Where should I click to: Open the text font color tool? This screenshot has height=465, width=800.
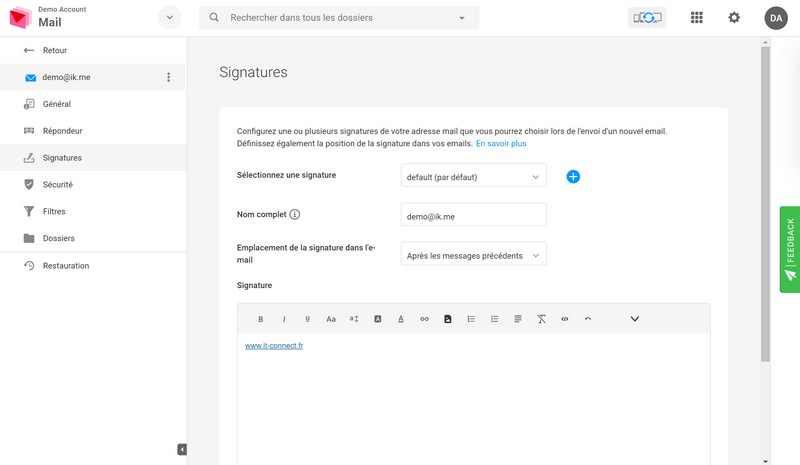point(401,319)
